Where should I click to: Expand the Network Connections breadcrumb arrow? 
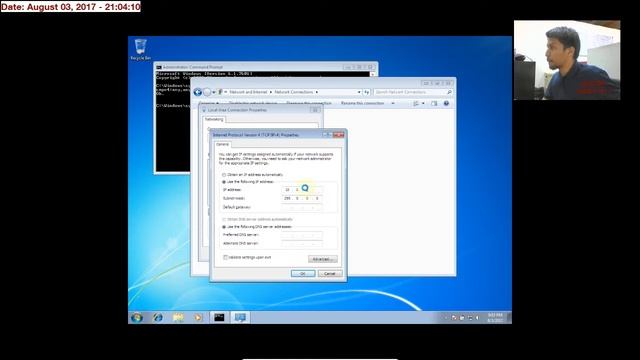(317, 92)
